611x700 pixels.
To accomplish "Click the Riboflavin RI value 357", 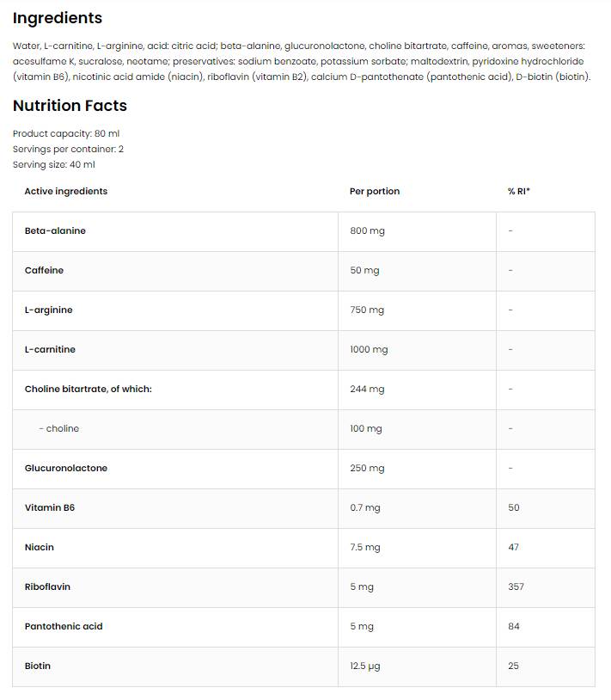I will (x=516, y=586).
